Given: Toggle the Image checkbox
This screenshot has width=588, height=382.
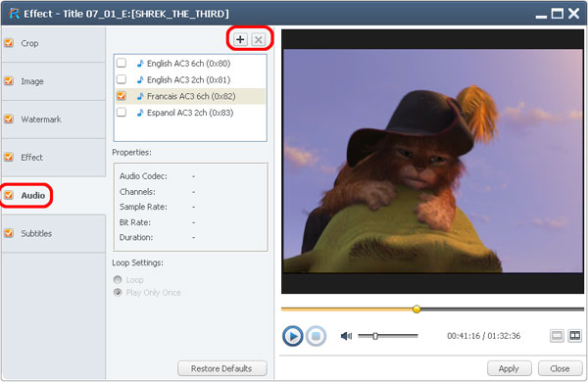Looking at the screenshot, I should [9, 81].
